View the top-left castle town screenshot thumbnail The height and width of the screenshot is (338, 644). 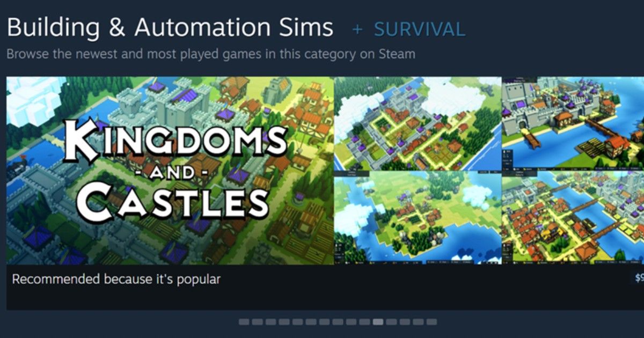click(417, 123)
